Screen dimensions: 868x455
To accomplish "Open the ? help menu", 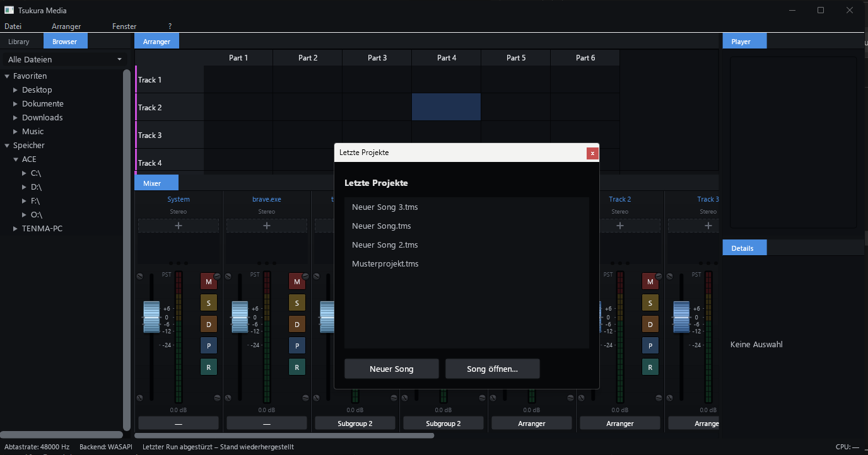I will [x=170, y=26].
